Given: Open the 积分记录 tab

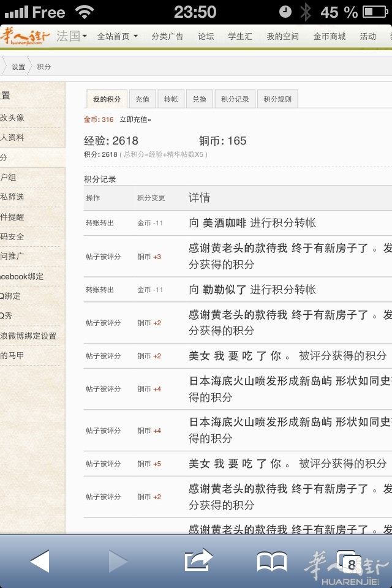Looking at the screenshot, I should pos(235,99).
